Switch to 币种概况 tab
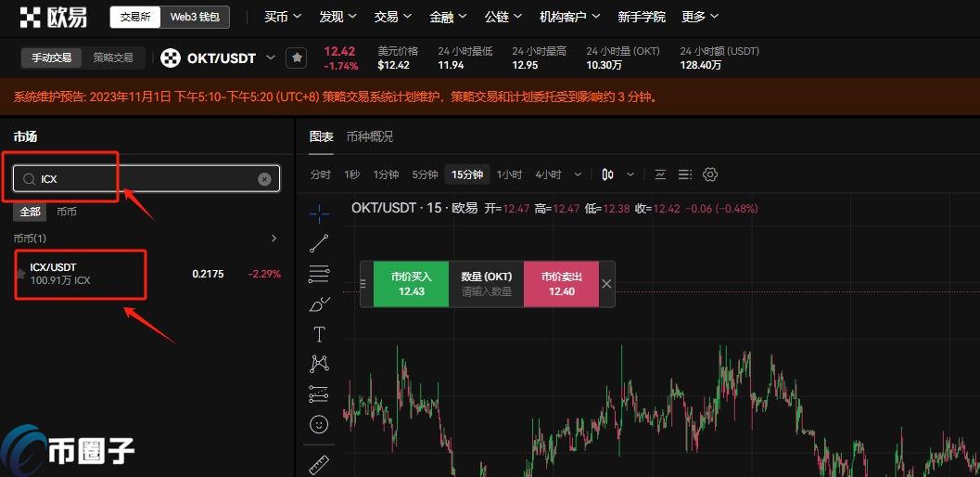Viewport: 980px width, 477px height. point(370,136)
